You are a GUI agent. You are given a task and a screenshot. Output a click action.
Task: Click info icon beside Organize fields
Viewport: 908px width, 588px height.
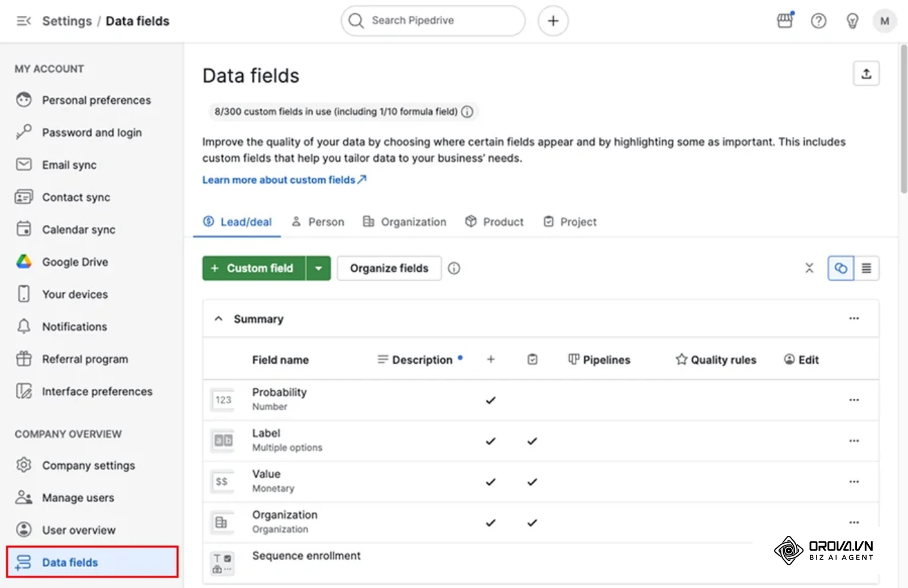pyautogui.click(x=454, y=268)
